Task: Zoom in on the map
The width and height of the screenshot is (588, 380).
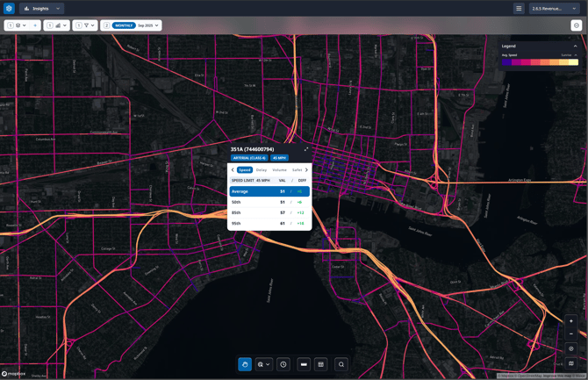Action: pos(571,321)
